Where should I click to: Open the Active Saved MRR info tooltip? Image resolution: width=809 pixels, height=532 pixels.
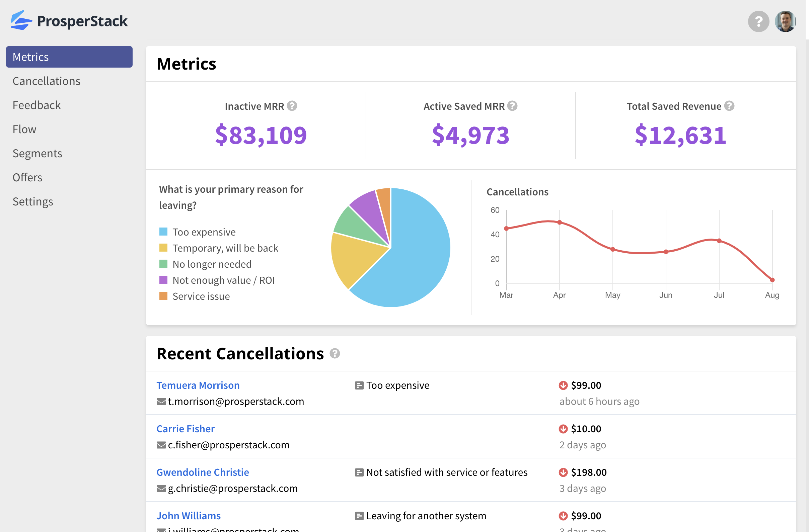tap(512, 106)
